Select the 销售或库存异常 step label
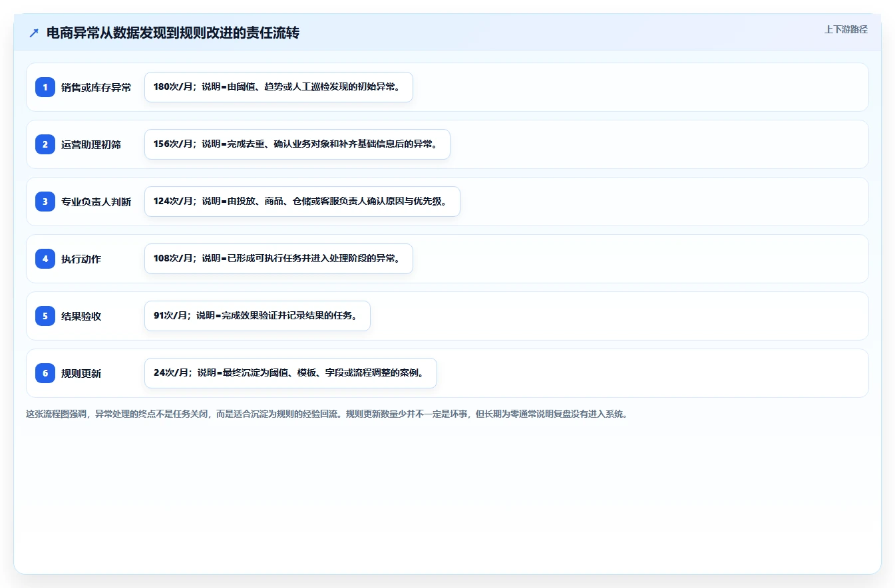This screenshot has height=588, width=895. 96,88
